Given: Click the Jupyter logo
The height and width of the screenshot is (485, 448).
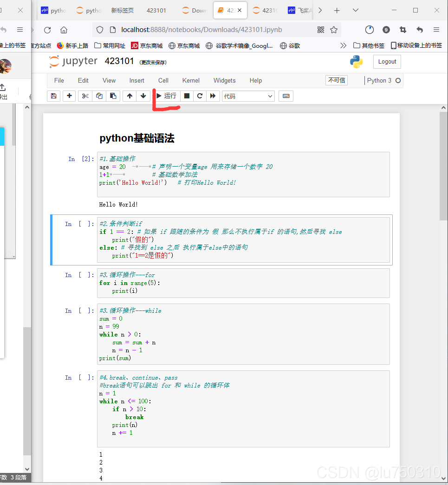Looking at the screenshot, I should click(x=73, y=61).
